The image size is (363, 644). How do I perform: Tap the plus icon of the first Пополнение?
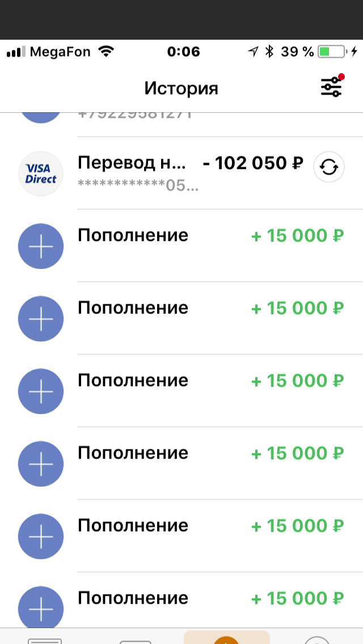41,246
